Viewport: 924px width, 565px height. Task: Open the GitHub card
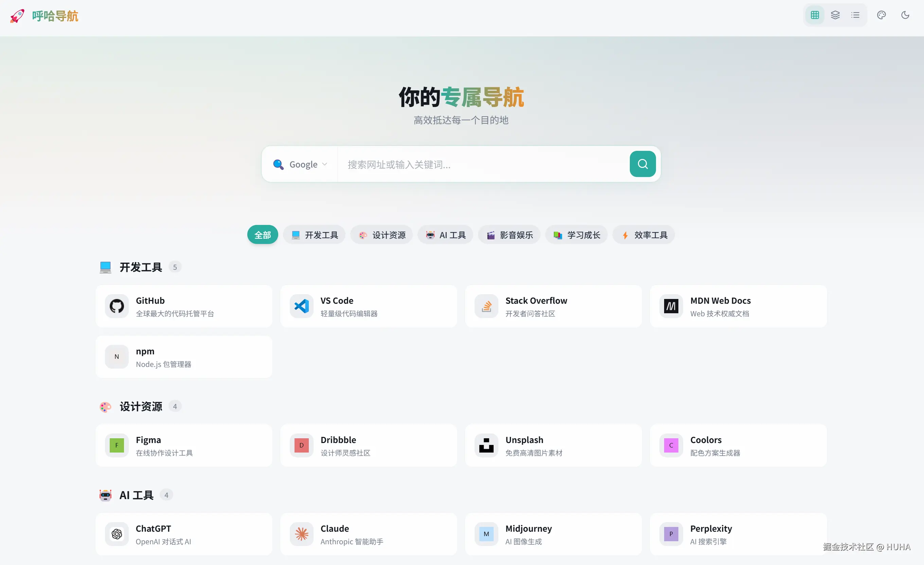pyautogui.click(x=184, y=306)
